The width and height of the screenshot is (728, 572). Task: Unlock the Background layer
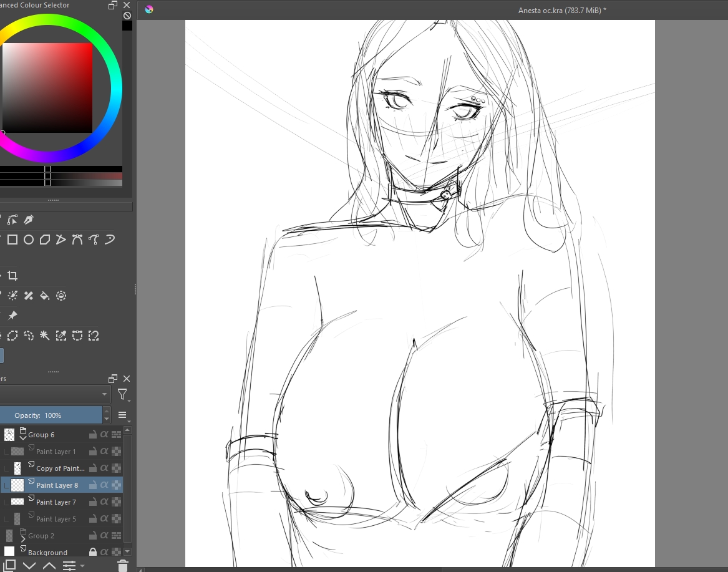click(92, 552)
